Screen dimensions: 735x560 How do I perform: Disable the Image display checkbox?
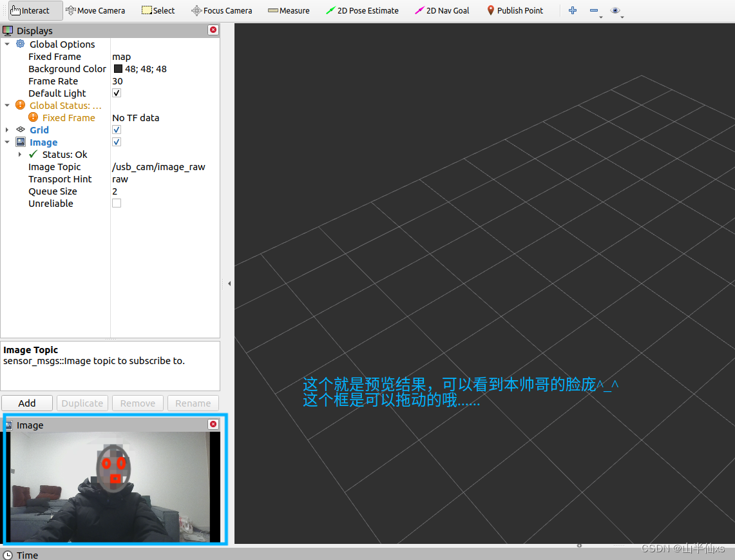(117, 142)
